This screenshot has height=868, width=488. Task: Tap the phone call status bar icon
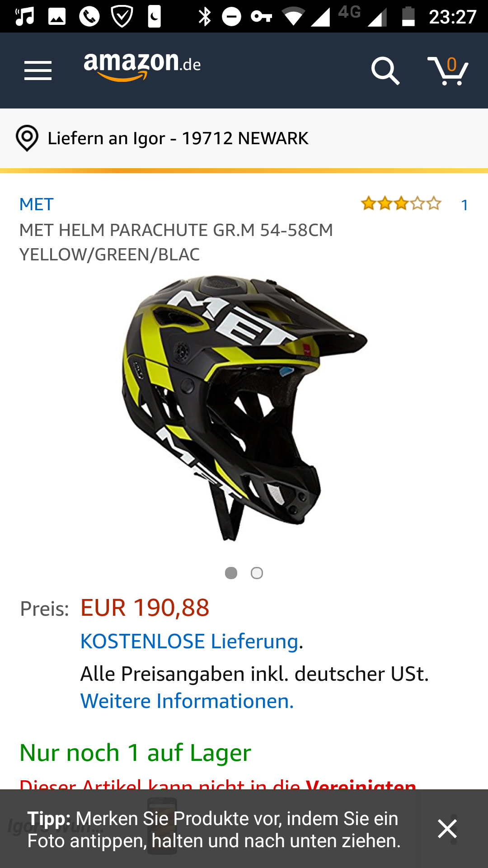click(x=89, y=17)
